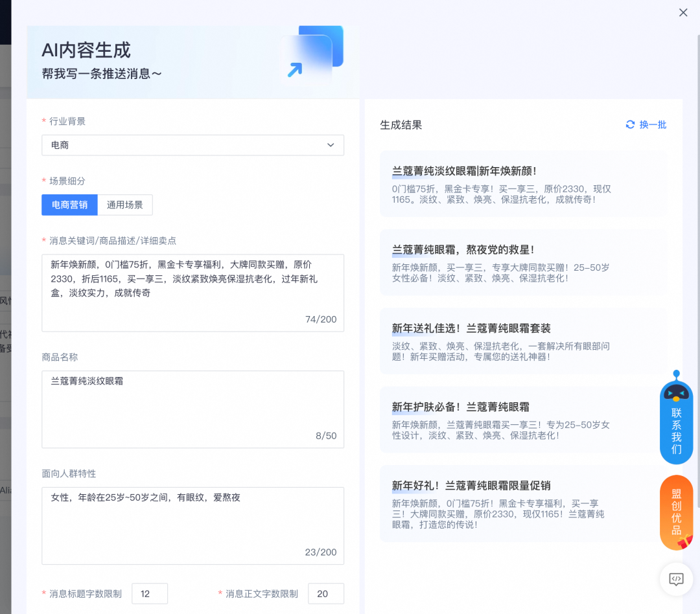This screenshot has height=614, width=700.
Task: Select result card 兰蔻菁纯淡纹眼霜|新年焕新颜!
Action: click(x=523, y=184)
